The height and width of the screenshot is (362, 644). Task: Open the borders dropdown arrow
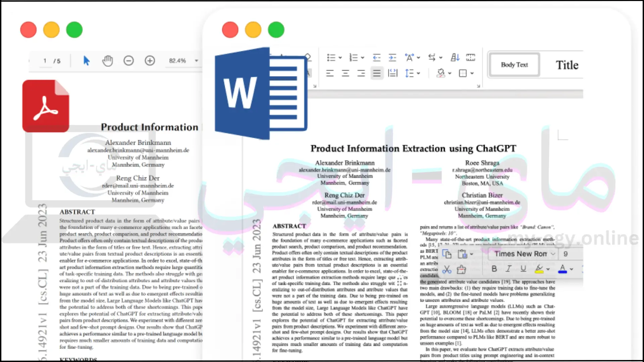pos(472,73)
